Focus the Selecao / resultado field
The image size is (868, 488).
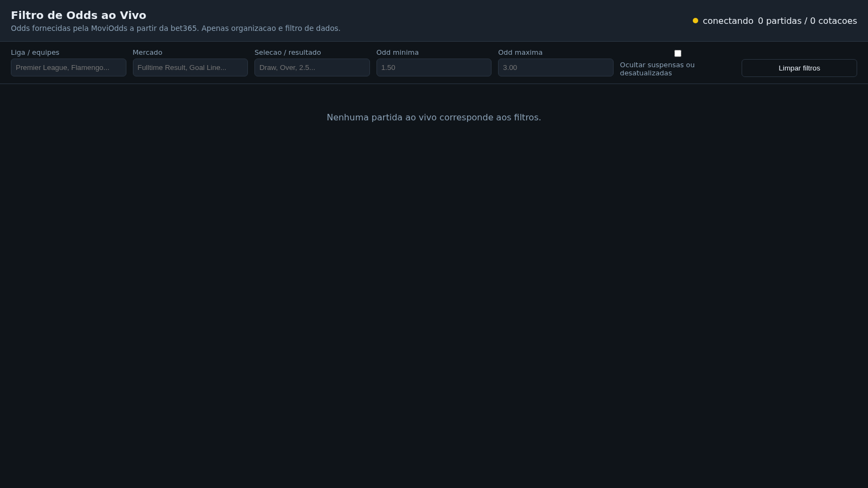(x=312, y=67)
